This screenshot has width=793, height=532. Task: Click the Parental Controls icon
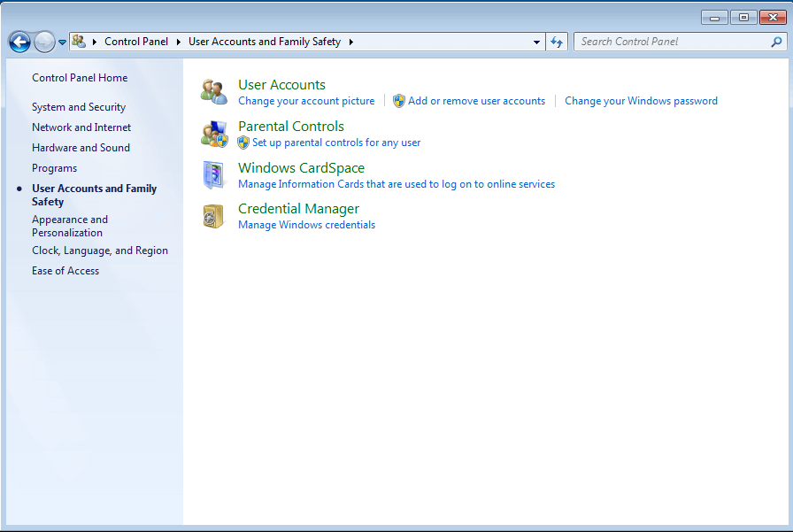(x=214, y=134)
